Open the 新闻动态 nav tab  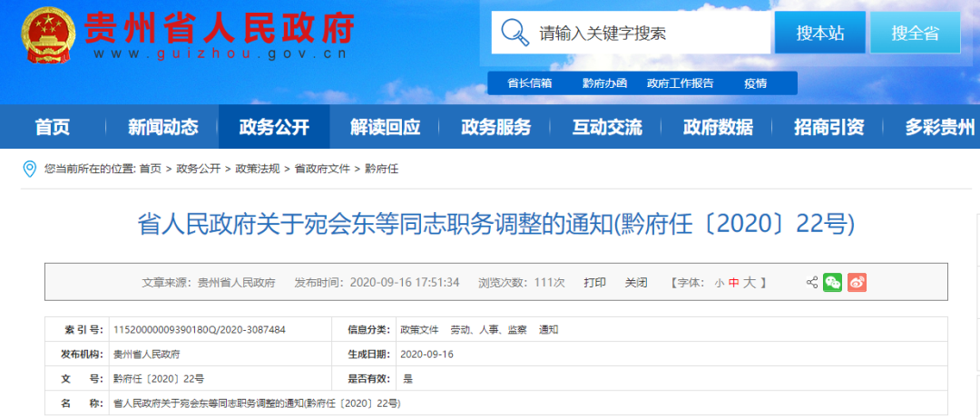(x=162, y=127)
